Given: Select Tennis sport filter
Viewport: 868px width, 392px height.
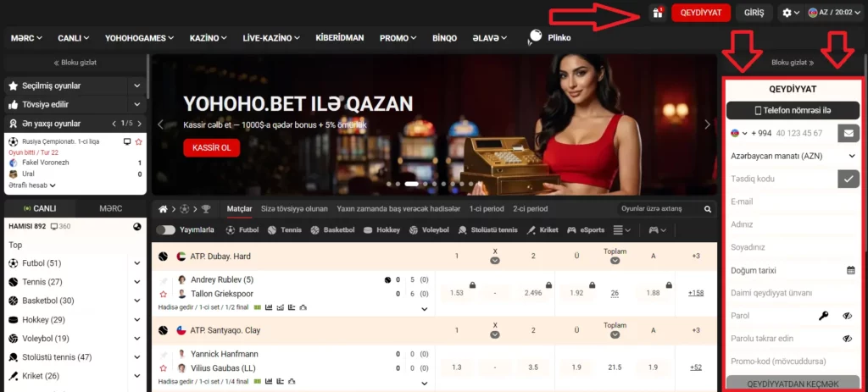Looking at the screenshot, I should pos(285,230).
